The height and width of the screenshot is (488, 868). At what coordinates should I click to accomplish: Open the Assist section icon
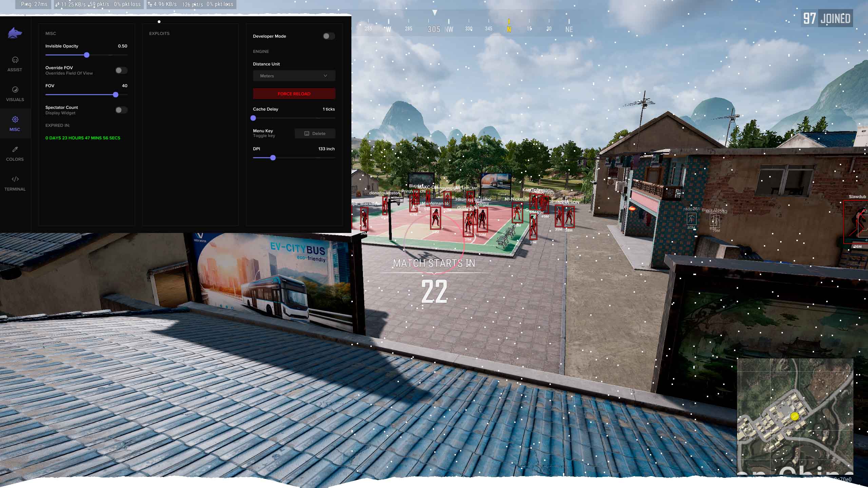pos(15,60)
